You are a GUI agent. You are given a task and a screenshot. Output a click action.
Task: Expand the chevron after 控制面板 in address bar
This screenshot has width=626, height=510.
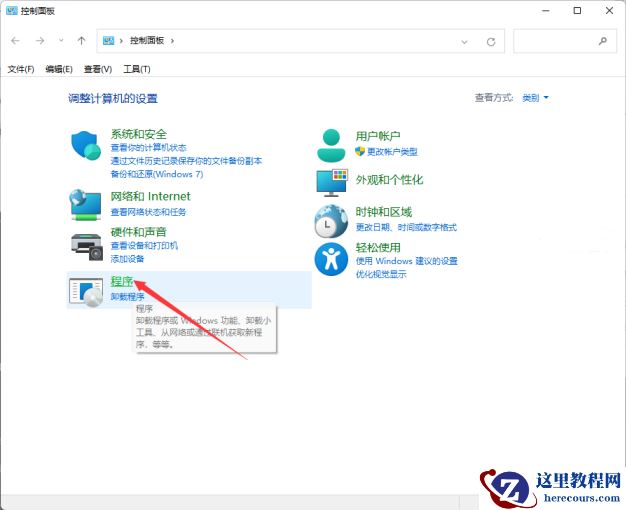point(172,41)
